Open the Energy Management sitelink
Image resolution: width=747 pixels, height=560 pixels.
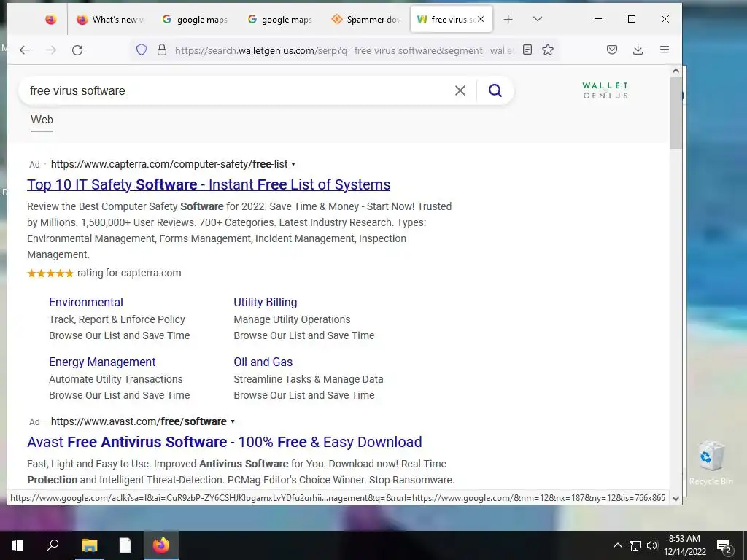[x=102, y=362]
